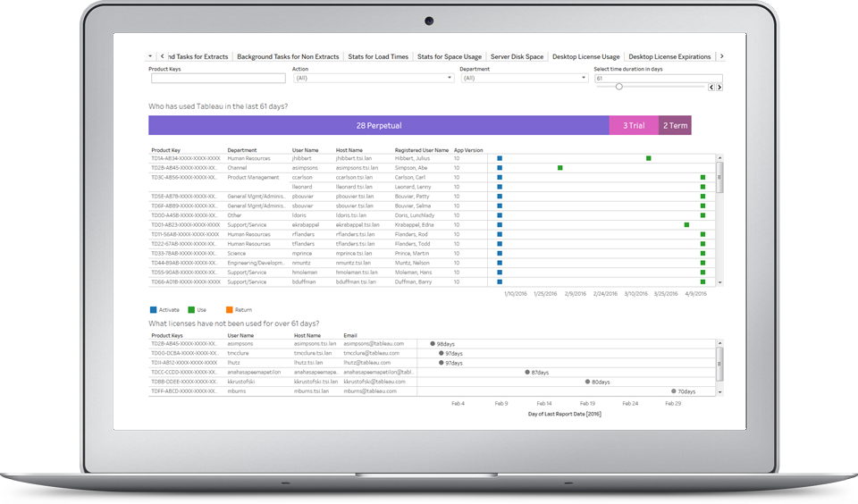The image size is (858, 504).
Task: Click blue Activate marker in rflanders row
Action: tap(500, 234)
